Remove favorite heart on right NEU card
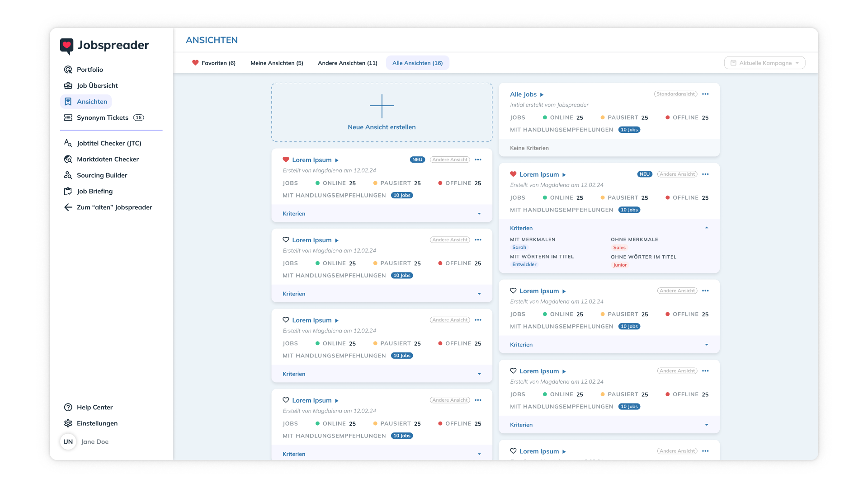This screenshot has height=488, width=868. [x=513, y=174]
